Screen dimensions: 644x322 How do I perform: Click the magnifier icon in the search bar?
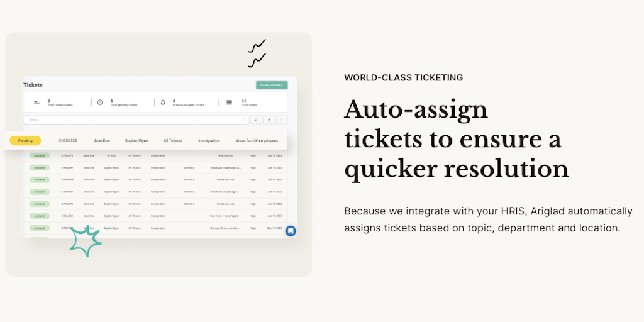coord(244,120)
